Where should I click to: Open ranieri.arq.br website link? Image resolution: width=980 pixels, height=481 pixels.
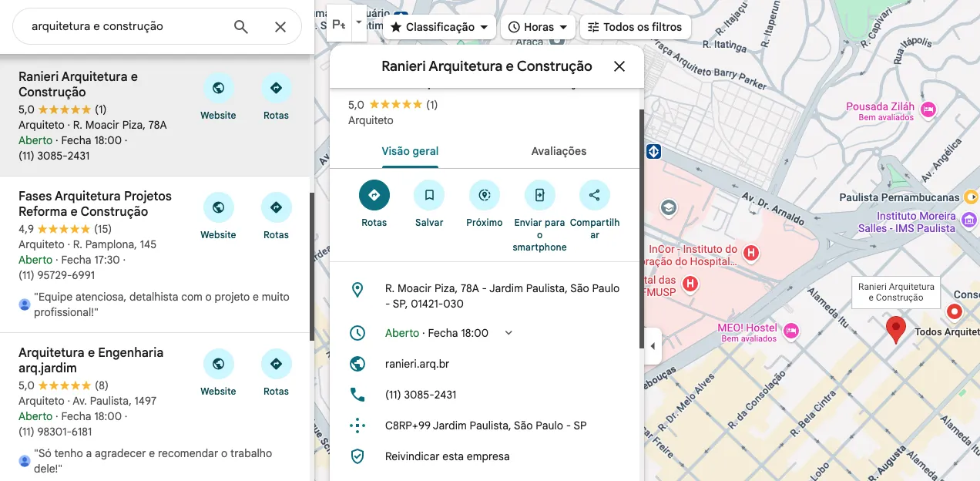(x=417, y=364)
